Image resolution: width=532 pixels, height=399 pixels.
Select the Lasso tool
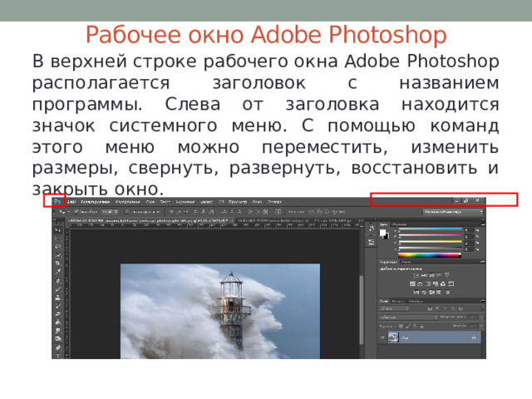(x=58, y=247)
